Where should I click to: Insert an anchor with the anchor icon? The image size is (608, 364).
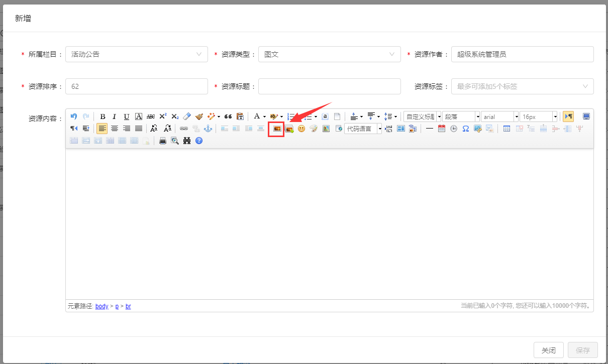(x=208, y=129)
